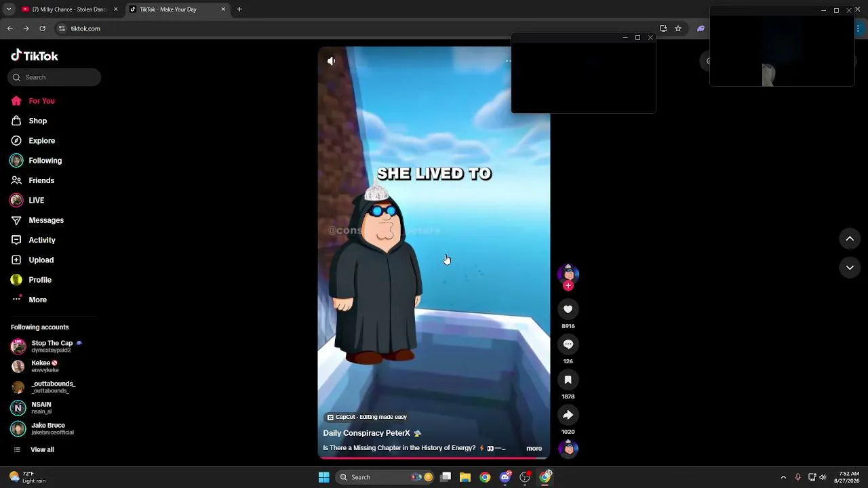The image size is (868, 488).
Task: Skip to the next video
Action: click(x=850, y=268)
